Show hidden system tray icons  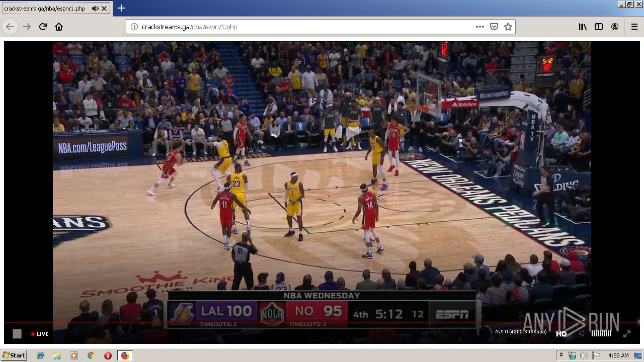[x=561, y=355]
